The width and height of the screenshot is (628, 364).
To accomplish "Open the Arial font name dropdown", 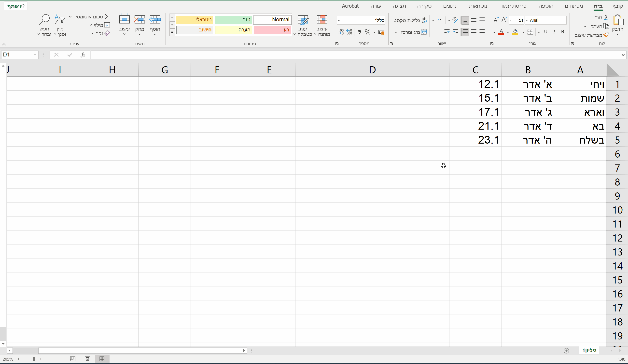I will [527, 20].
